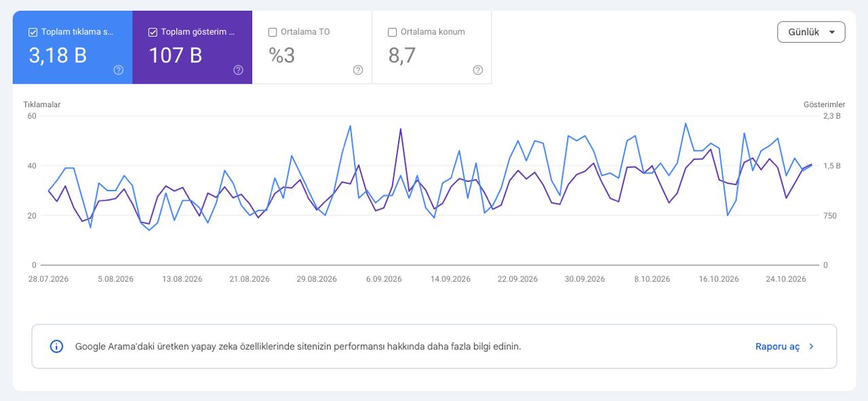Click the 6.09.2026 date label

point(384,279)
